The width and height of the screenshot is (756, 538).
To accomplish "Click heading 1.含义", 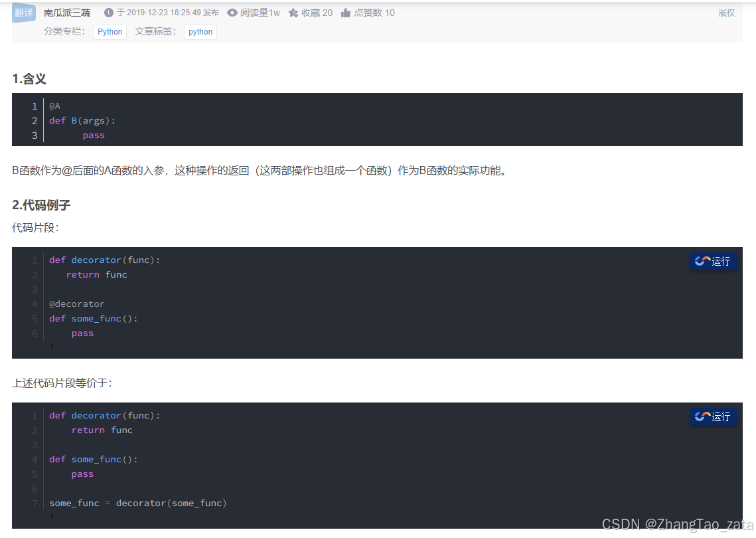I will [29, 78].
